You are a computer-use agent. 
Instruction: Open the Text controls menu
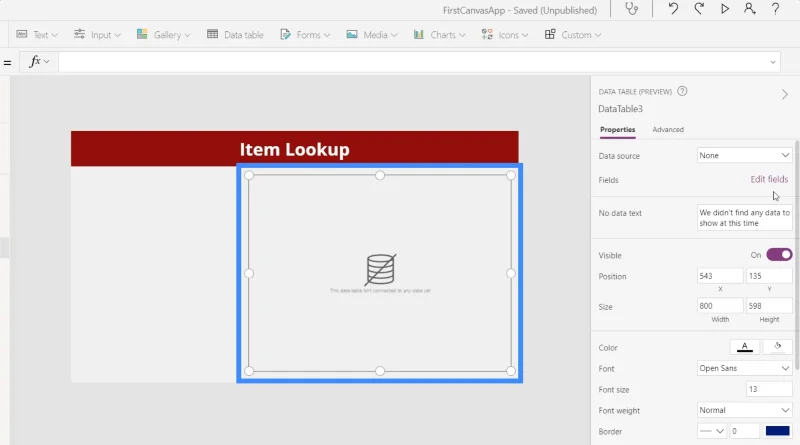coord(37,35)
